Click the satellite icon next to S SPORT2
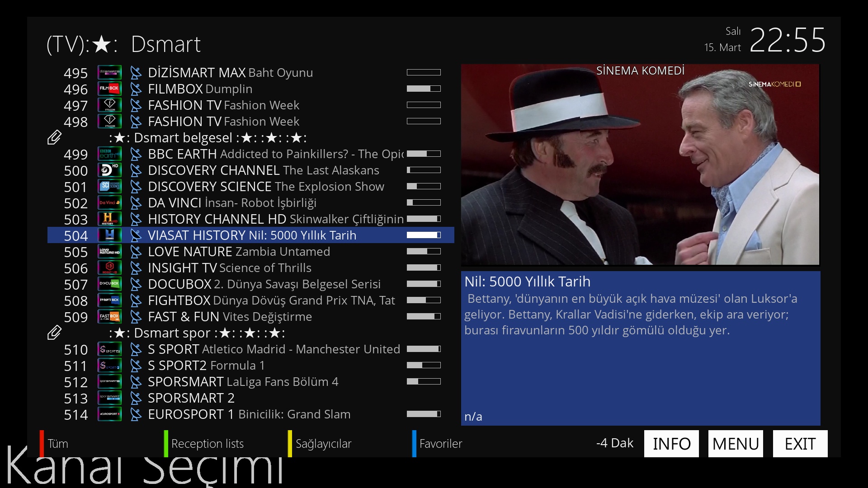The image size is (868, 488). click(x=136, y=366)
